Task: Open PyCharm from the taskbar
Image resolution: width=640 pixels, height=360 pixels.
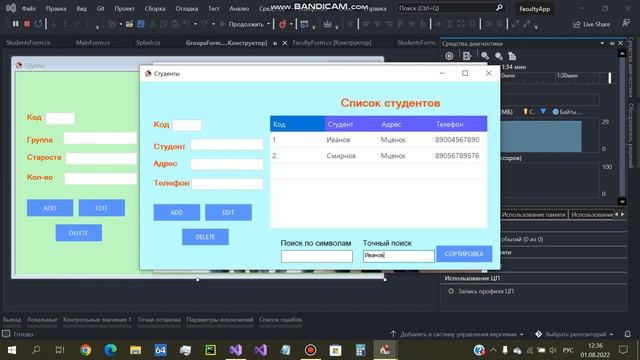Action: tap(211, 350)
